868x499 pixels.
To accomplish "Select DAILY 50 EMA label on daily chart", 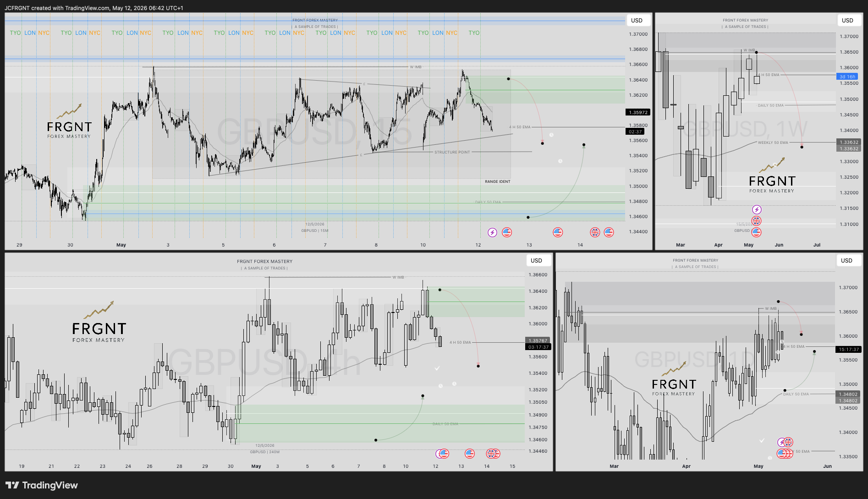I will click(796, 394).
